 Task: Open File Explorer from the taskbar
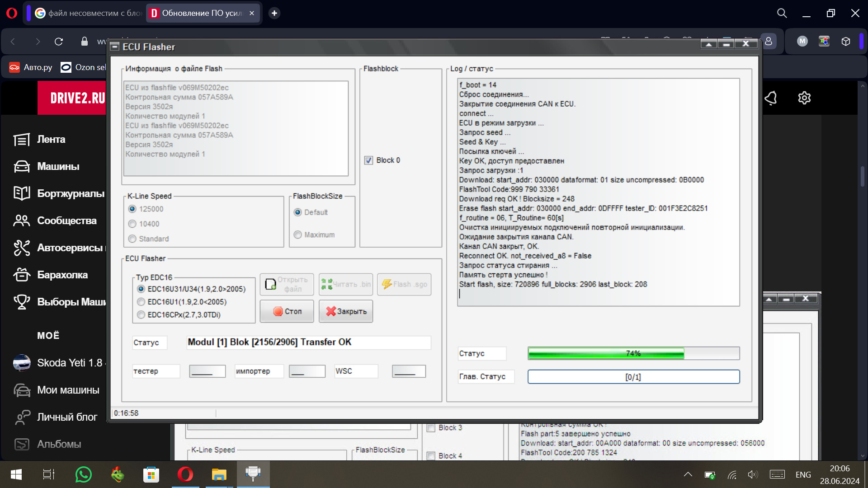(219, 474)
